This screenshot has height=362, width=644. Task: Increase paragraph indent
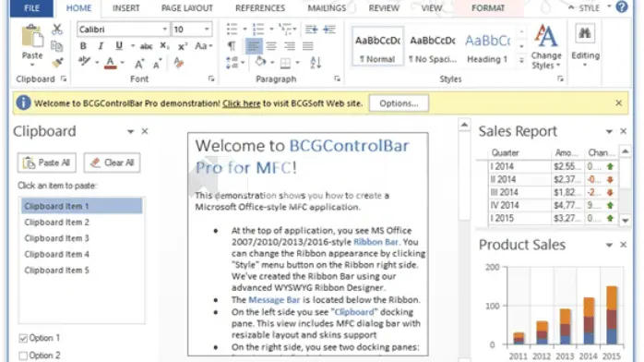(x=329, y=30)
